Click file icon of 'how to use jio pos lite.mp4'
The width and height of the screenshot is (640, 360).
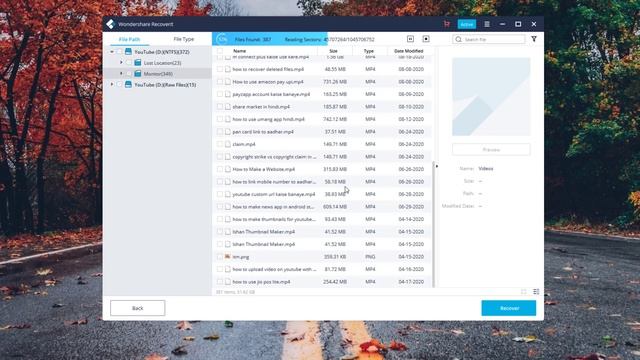[228, 282]
